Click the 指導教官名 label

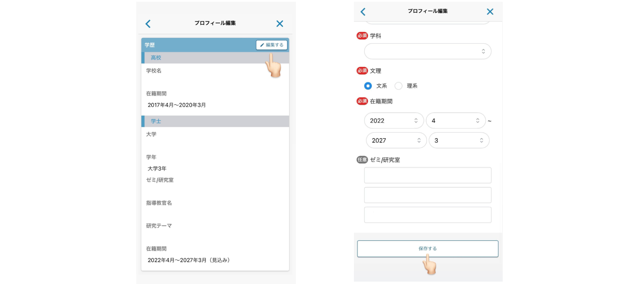[x=159, y=203]
